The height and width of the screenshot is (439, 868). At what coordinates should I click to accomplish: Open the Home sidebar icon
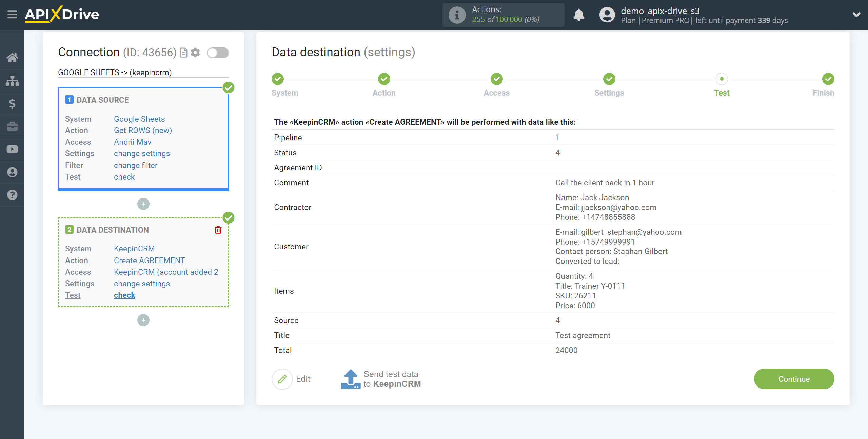pos(12,58)
